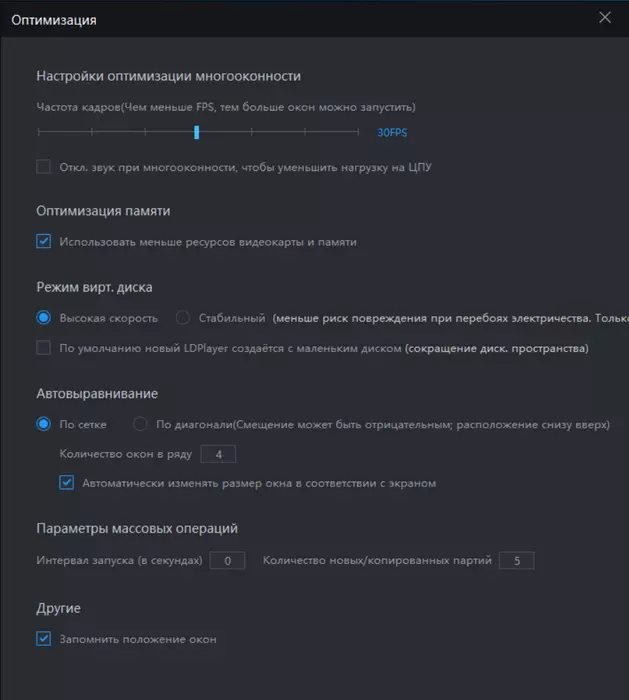Click the rightmost tick of the FPS slider
Viewport: 629px width, 700px height.
[358, 132]
